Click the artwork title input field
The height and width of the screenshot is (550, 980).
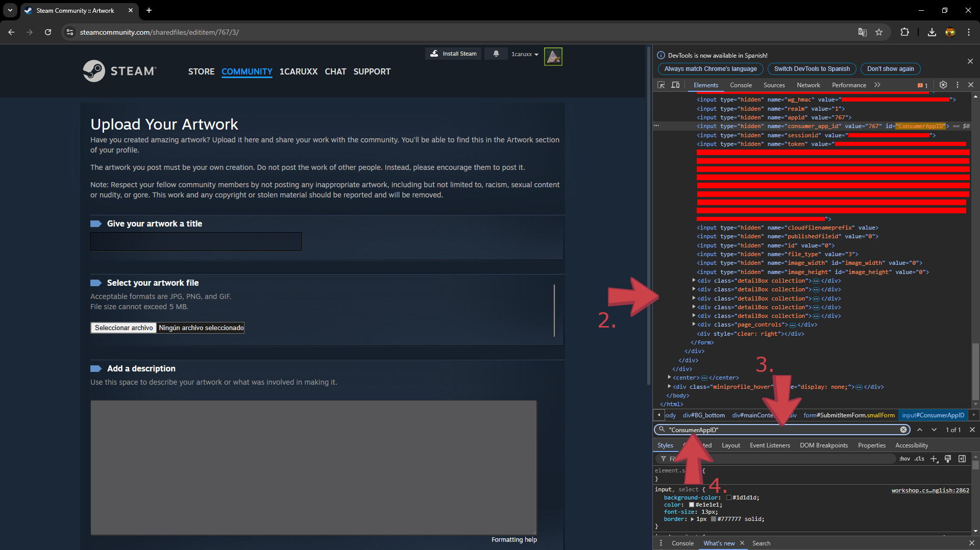click(196, 241)
